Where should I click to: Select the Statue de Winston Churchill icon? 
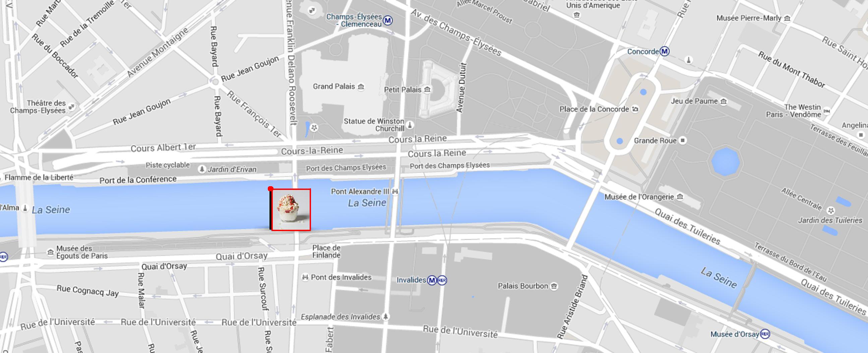point(410,125)
